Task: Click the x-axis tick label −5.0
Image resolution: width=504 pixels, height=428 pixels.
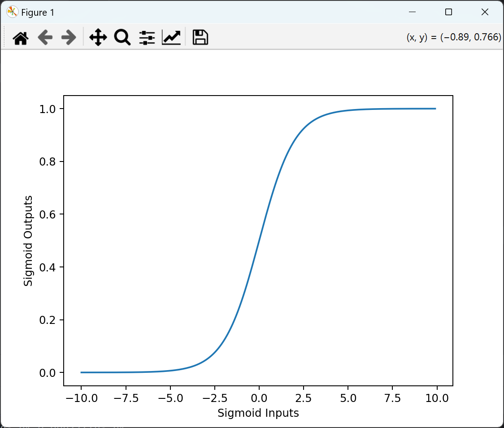Action: click(x=170, y=398)
